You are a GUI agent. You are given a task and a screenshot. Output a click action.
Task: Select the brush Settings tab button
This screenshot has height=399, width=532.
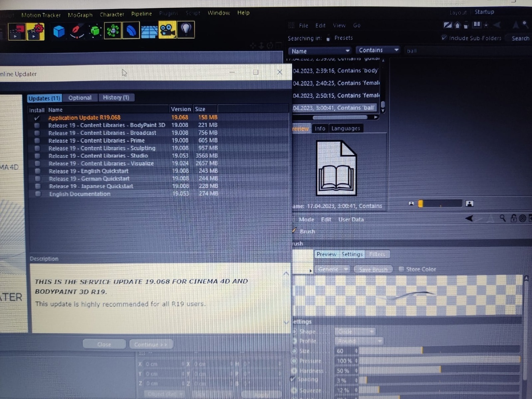352,254
